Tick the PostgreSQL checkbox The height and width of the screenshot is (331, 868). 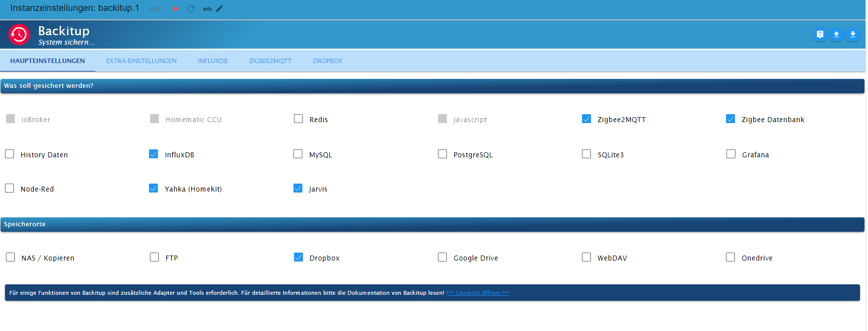coord(442,154)
